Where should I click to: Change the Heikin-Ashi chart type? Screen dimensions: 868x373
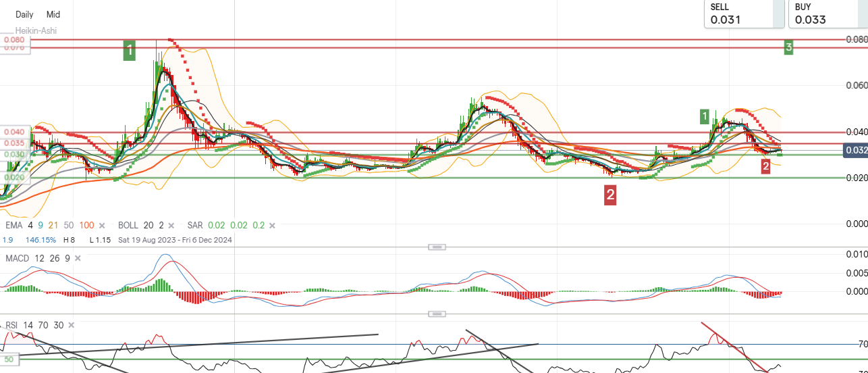pyautogui.click(x=36, y=30)
